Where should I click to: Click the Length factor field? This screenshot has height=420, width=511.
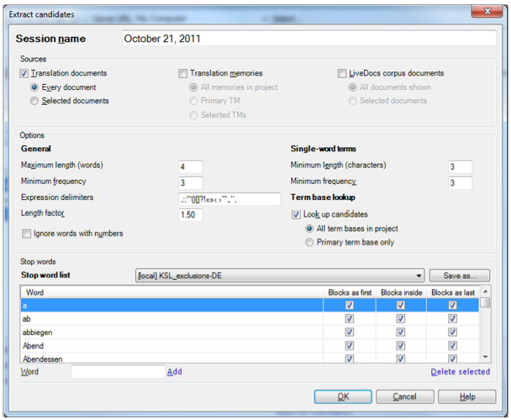pyautogui.click(x=191, y=215)
